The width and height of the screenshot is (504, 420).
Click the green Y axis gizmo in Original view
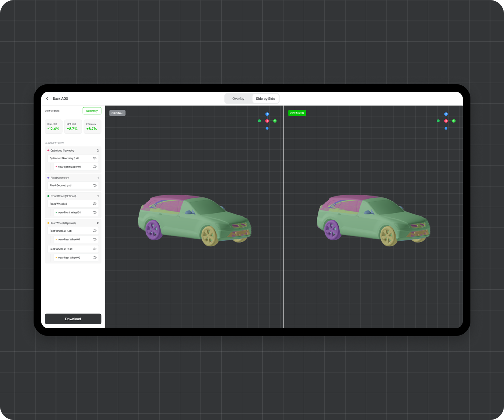[x=275, y=121]
